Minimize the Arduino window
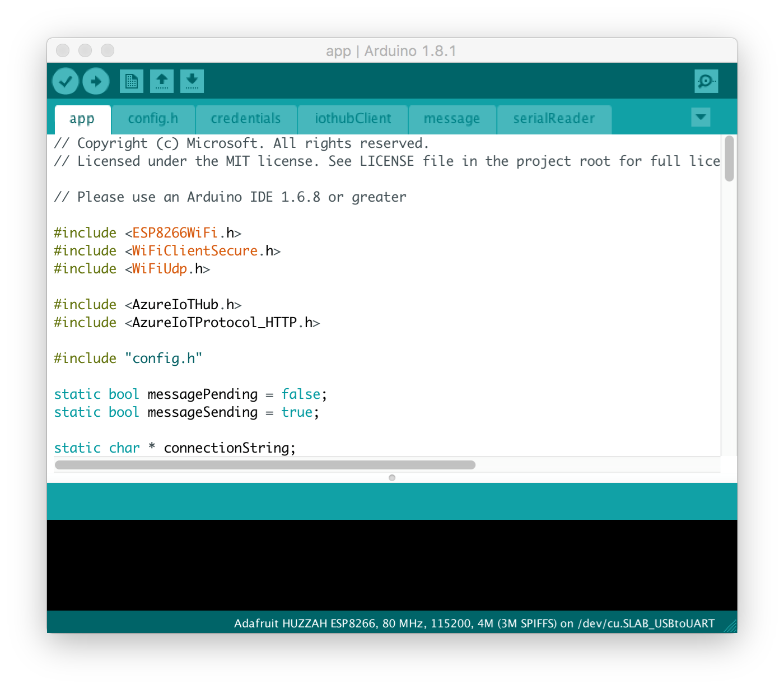 (85, 50)
